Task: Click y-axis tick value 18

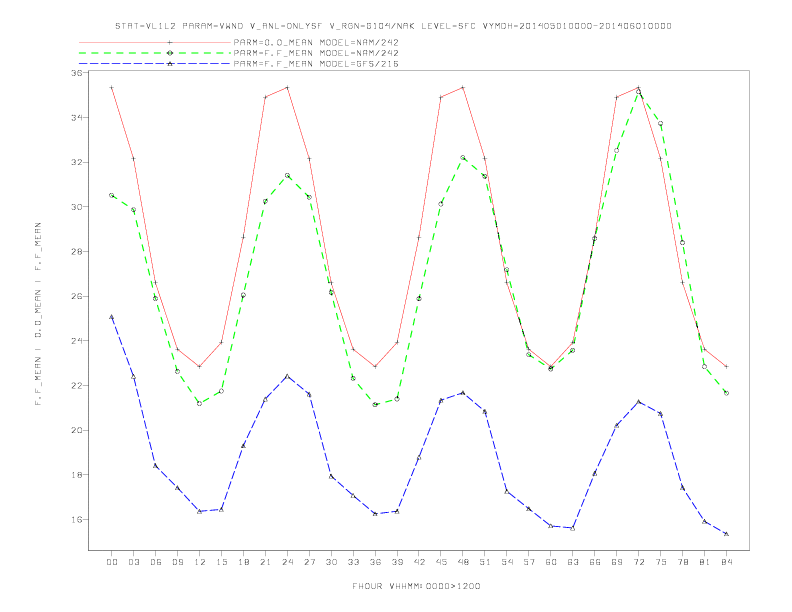Action: coord(77,475)
